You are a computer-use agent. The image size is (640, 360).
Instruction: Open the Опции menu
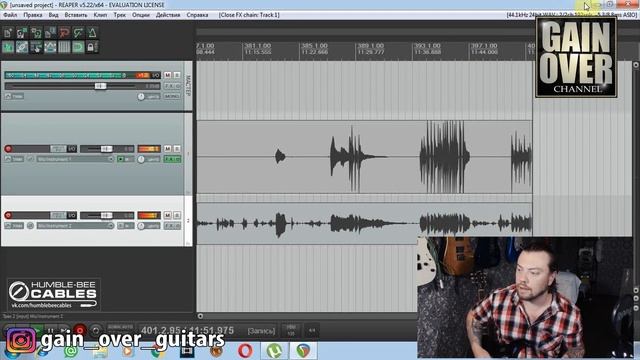[141, 15]
